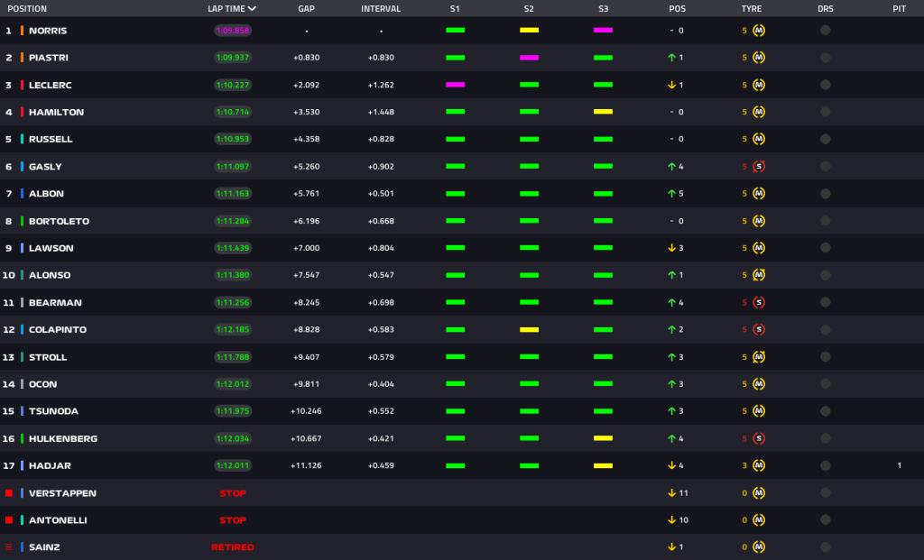924x560 pixels.
Task: Click Norris's purple lap time 1:09.858
Action: (233, 31)
